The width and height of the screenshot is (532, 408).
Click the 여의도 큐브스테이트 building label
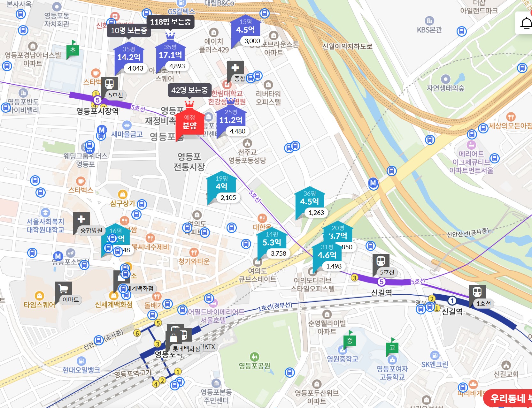pos(258,275)
